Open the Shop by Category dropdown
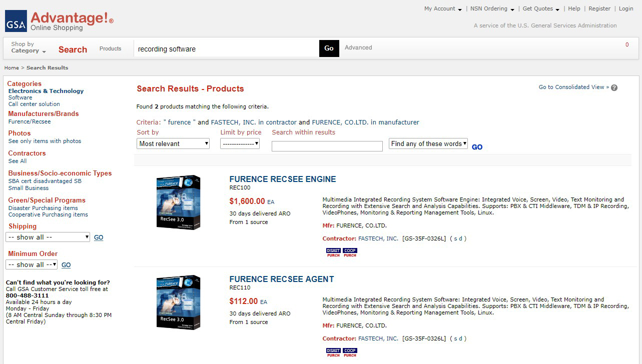This screenshot has width=642, height=364. pyautogui.click(x=29, y=47)
